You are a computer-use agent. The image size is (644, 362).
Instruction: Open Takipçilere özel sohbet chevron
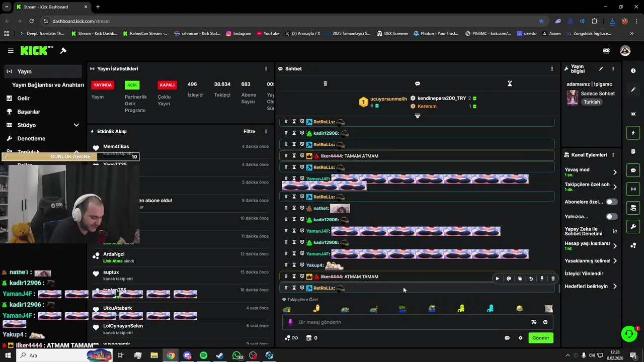tap(615, 187)
